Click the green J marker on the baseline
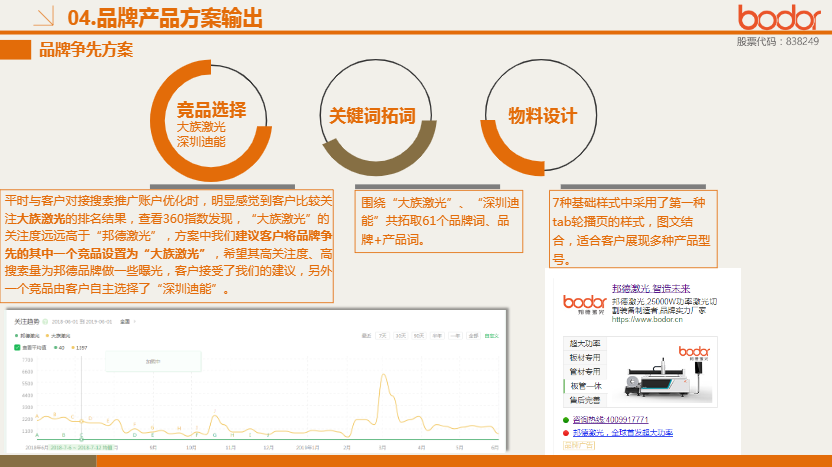The image size is (832, 467). point(268,435)
